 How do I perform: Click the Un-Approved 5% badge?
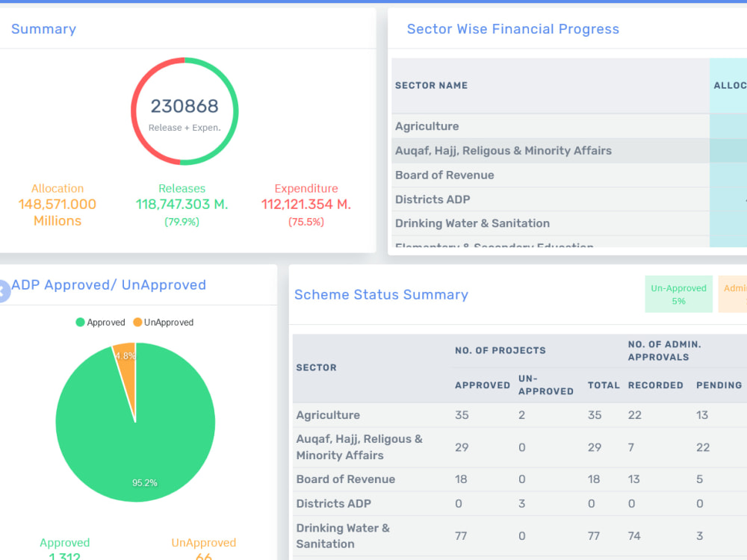678,293
